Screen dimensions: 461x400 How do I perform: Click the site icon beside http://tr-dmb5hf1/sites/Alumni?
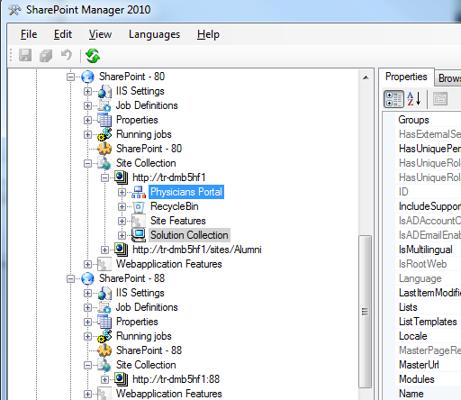(121, 249)
